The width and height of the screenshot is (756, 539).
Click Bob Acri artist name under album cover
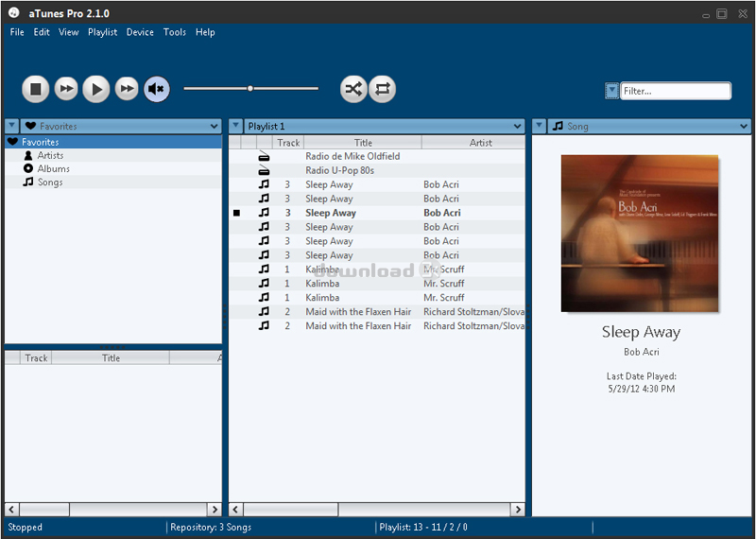[x=642, y=352]
